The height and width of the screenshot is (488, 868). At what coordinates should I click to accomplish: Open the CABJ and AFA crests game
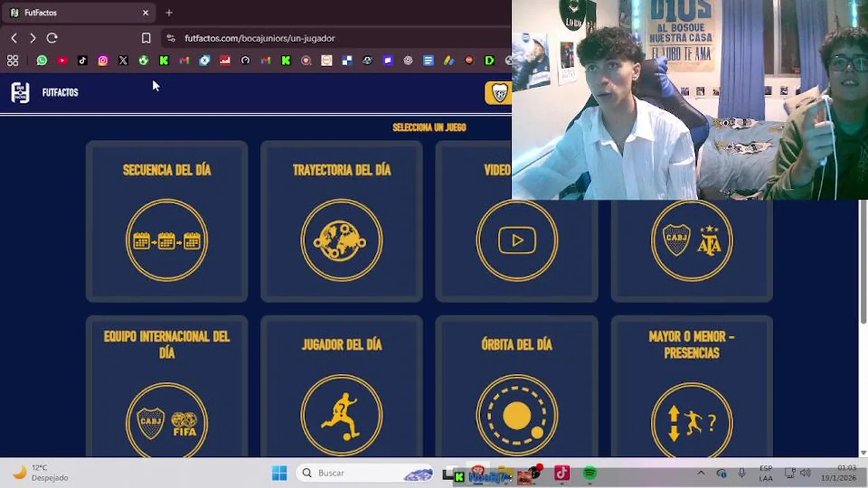[x=692, y=241]
